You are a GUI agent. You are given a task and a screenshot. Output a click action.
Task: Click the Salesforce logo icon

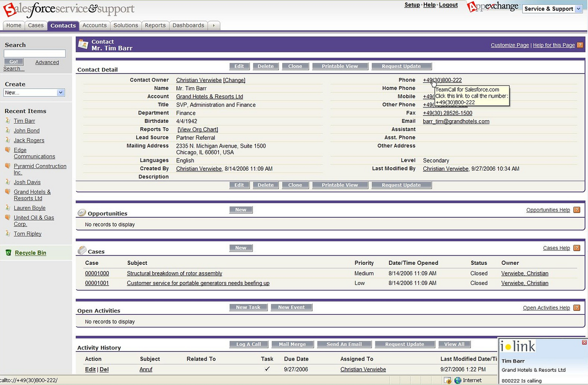point(9,9)
